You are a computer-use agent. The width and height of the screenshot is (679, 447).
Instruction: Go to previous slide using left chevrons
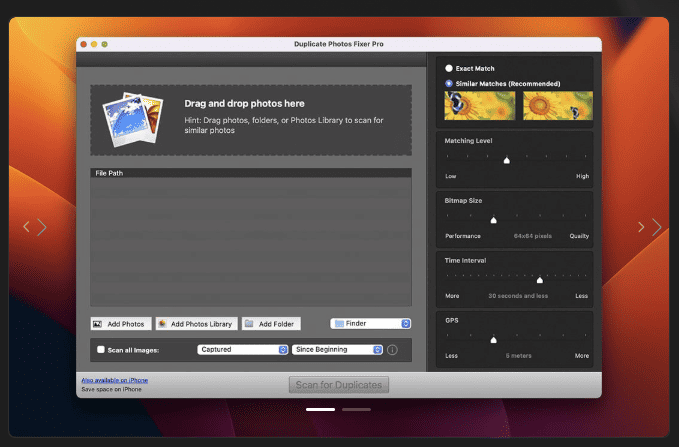[x=35, y=227]
